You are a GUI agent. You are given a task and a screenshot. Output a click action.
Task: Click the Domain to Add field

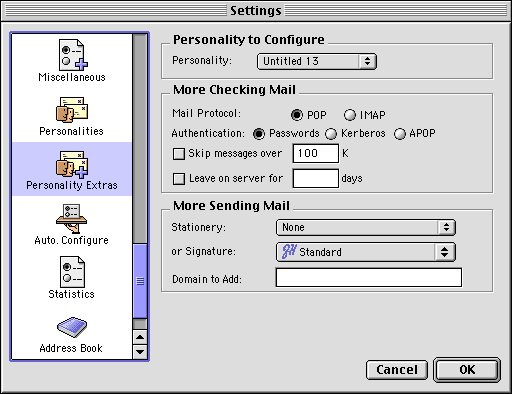369,277
